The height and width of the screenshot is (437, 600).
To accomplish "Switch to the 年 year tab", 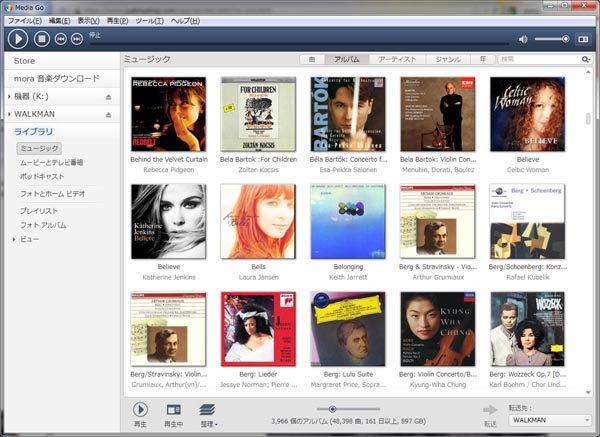I will pyautogui.click(x=483, y=59).
